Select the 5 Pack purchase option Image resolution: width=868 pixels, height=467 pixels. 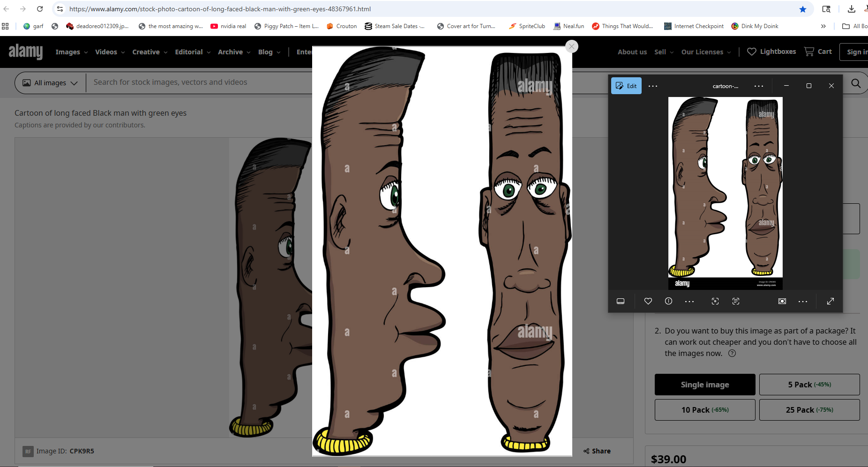coord(809,385)
